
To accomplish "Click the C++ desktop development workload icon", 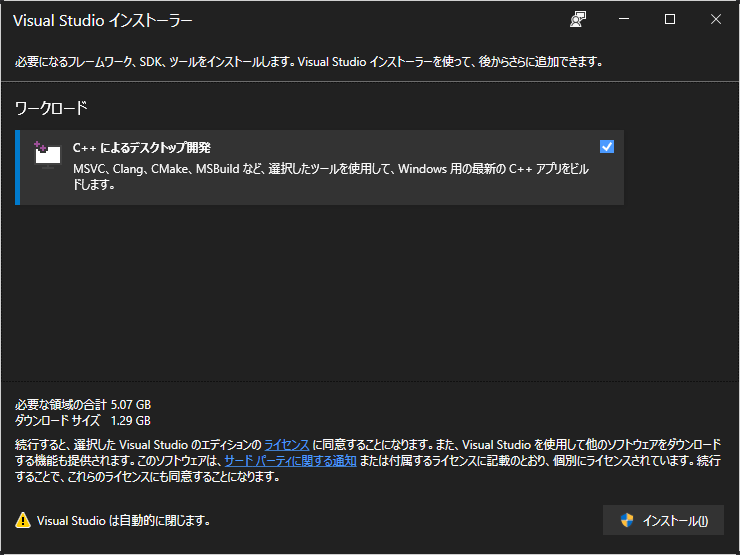I will (x=47, y=154).
